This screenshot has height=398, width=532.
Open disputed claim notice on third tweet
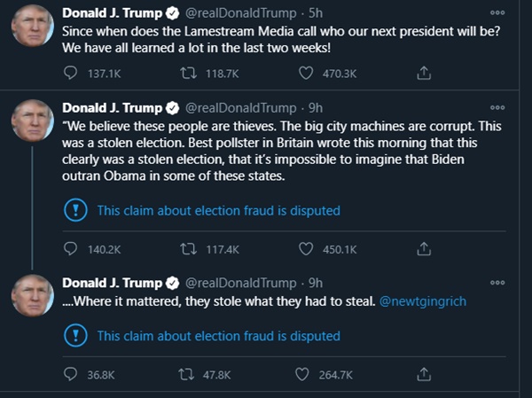click(218, 336)
